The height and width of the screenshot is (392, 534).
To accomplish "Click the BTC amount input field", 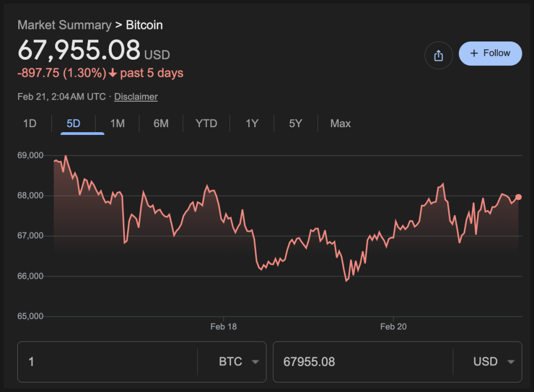I will (108, 362).
